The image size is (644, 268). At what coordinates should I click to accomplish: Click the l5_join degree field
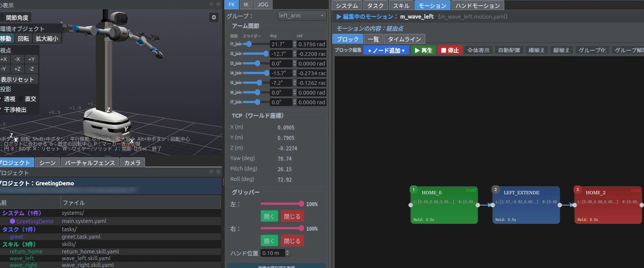pyautogui.click(x=281, y=83)
